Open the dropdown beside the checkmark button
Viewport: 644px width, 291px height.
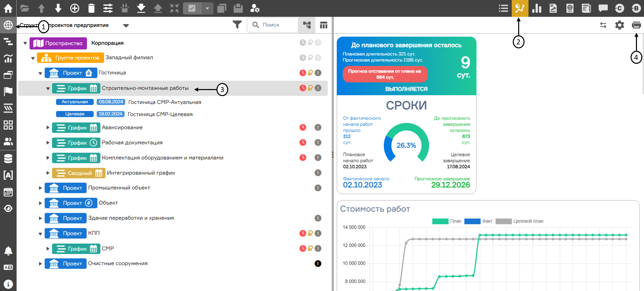207,8
